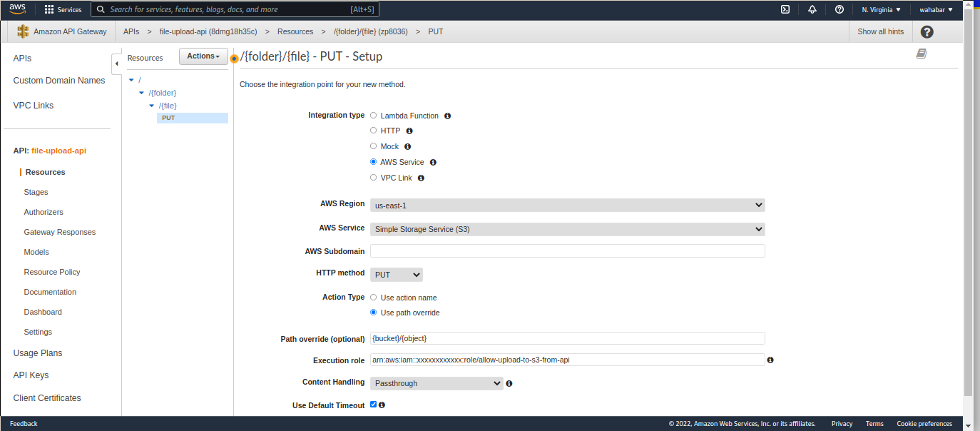Open the AWS Region dropdown
Viewport: 980px width, 431px height.
pos(567,206)
